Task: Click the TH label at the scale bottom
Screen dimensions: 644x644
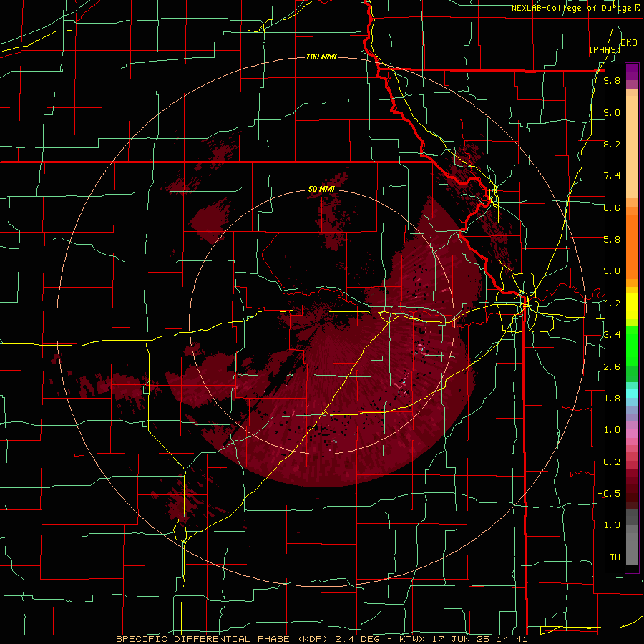Action: click(615, 557)
